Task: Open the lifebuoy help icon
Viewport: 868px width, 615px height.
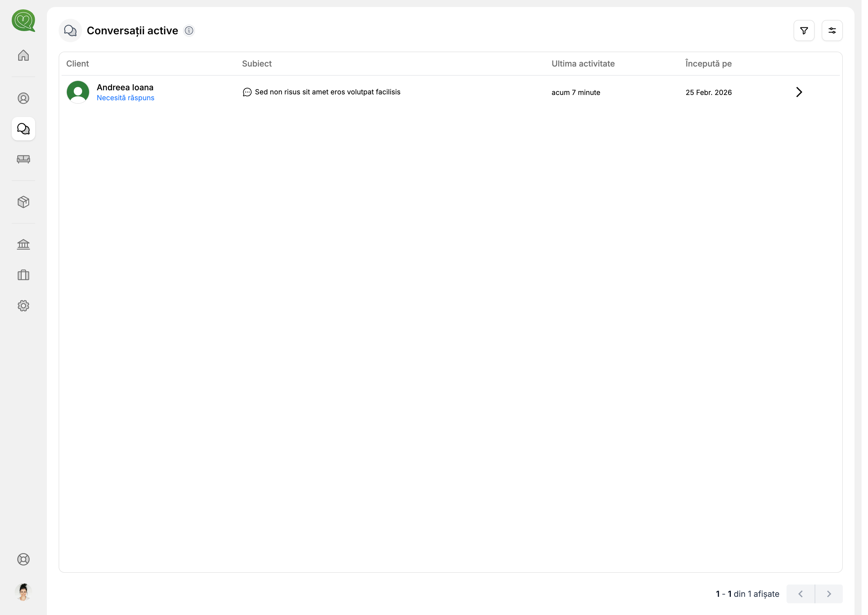Action: click(23, 559)
